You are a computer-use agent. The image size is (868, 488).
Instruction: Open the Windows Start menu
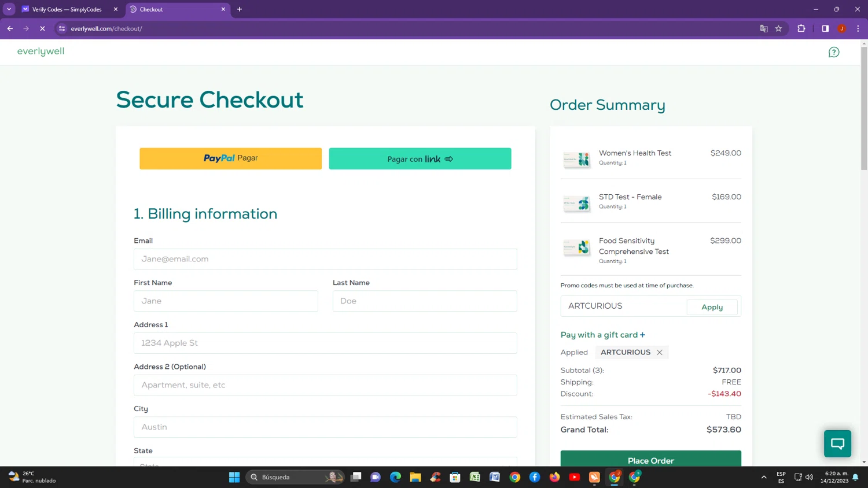coord(234,477)
